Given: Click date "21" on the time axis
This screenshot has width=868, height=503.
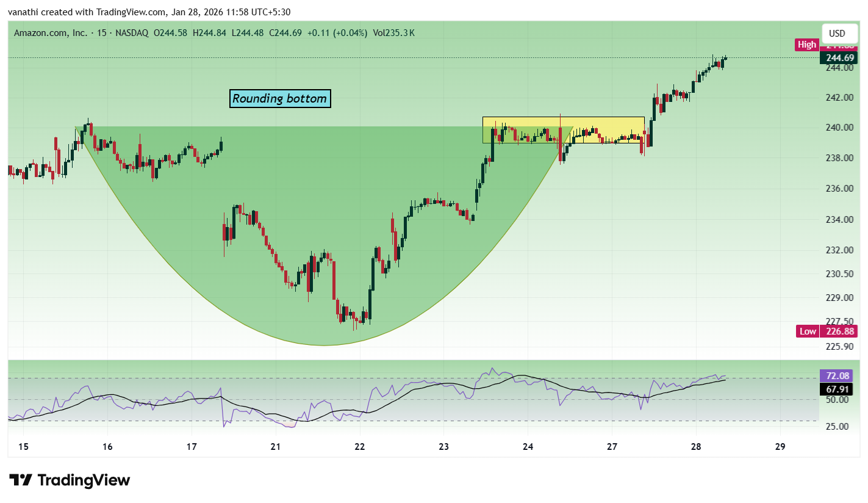Looking at the screenshot, I should tap(276, 446).
